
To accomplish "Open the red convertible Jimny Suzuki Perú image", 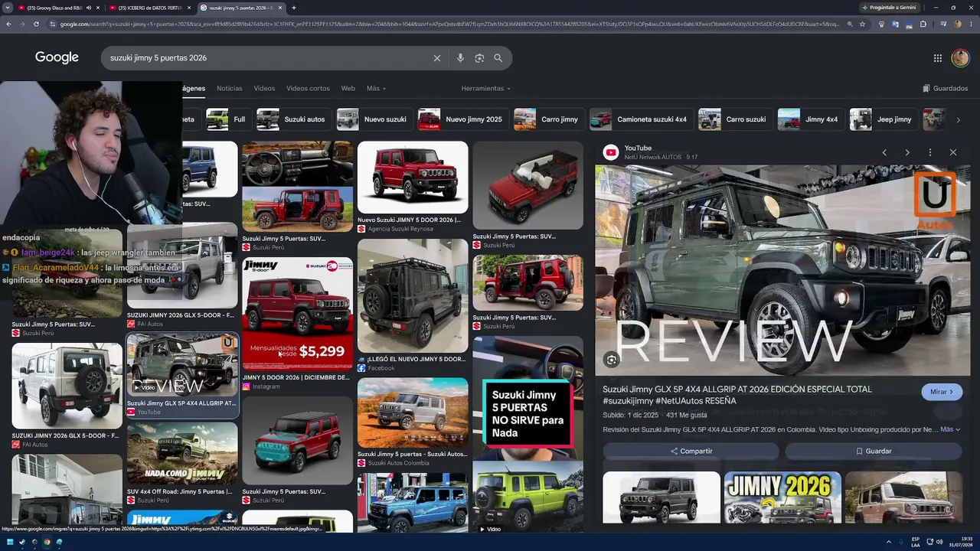I will pyautogui.click(x=528, y=185).
